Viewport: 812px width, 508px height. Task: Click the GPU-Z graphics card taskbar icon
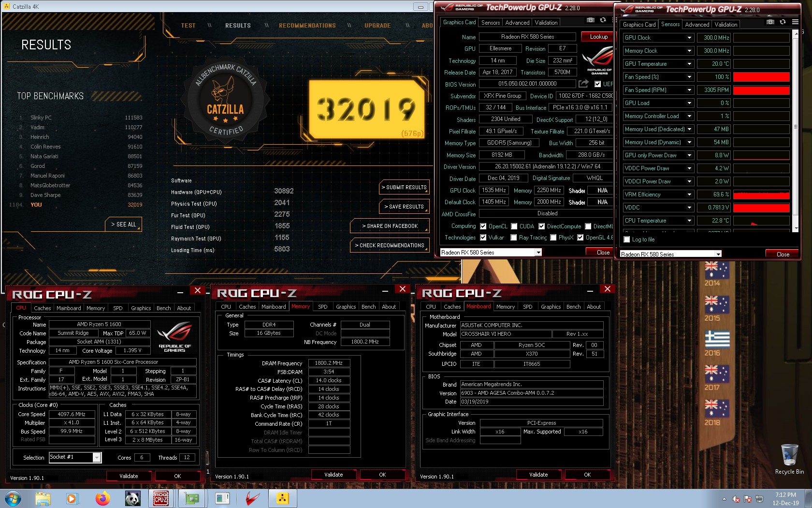tap(192, 498)
